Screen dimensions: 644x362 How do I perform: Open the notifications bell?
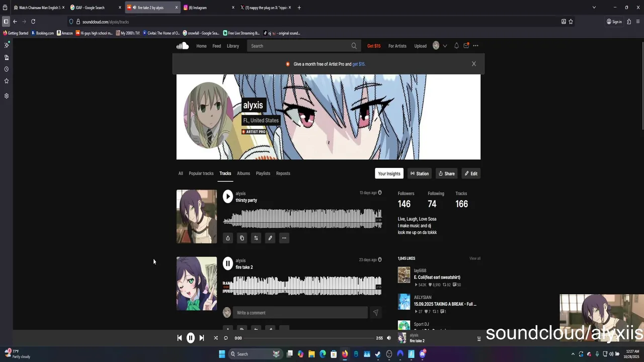point(456,46)
